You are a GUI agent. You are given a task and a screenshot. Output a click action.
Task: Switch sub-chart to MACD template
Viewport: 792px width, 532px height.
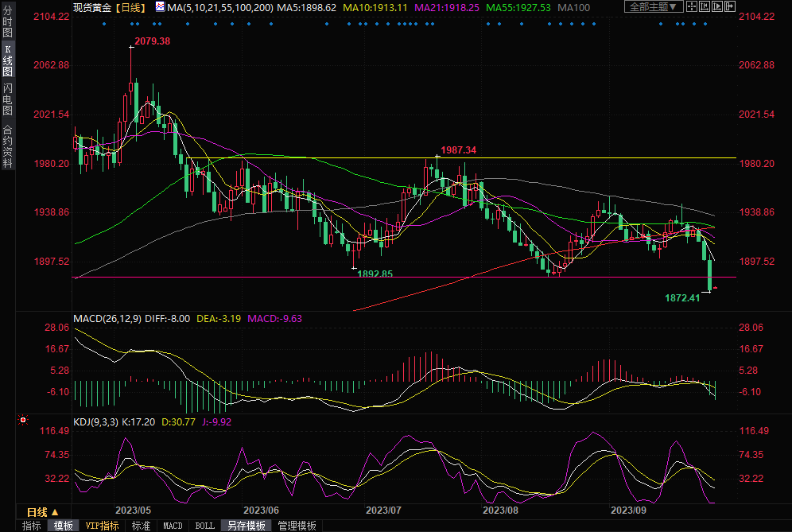pos(173,526)
